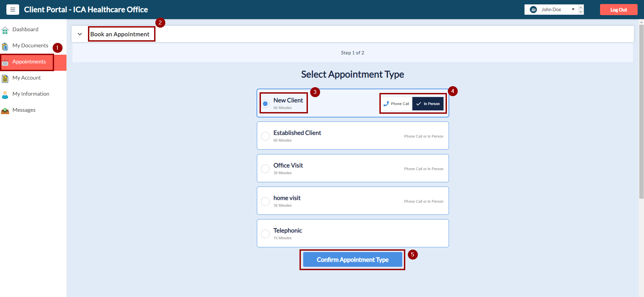This screenshot has height=297, width=644.
Task: Click the My Information person icon
Action: pyautogui.click(x=5, y=95)
